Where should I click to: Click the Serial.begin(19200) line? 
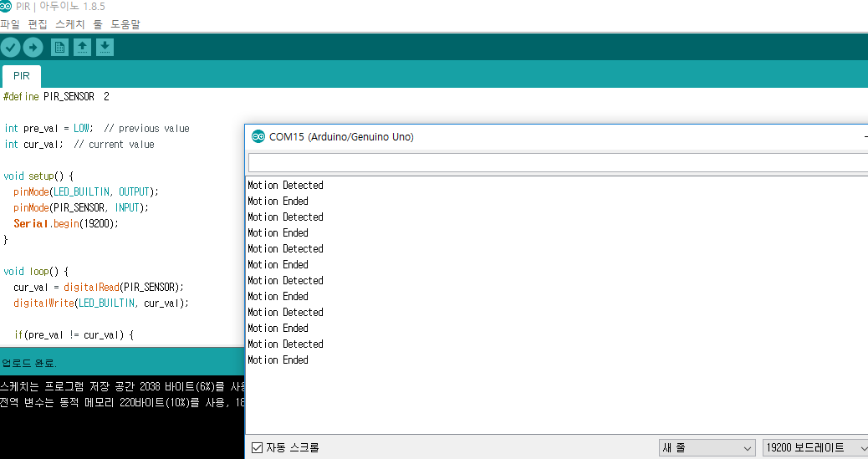tap(66, 224)
